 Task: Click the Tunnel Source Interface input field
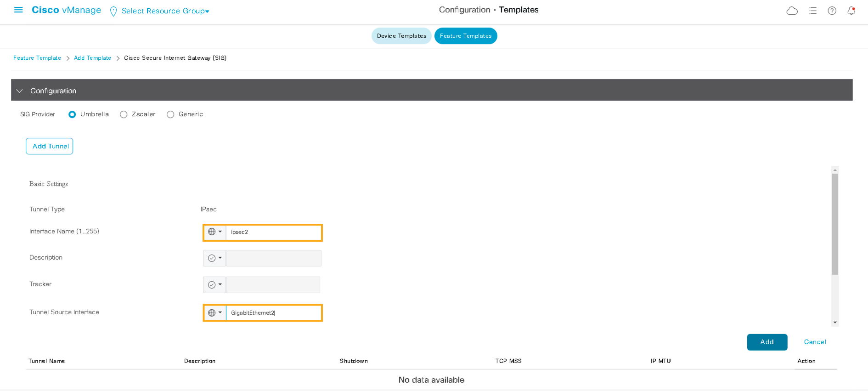click(x=274, y=313)
